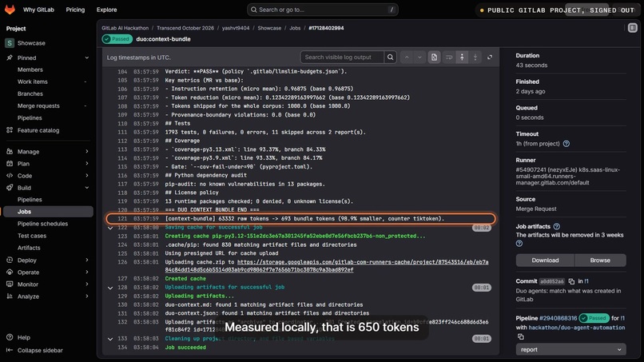Click the Deploy section icon
644x362 pixels.
(x=10, y=260)
